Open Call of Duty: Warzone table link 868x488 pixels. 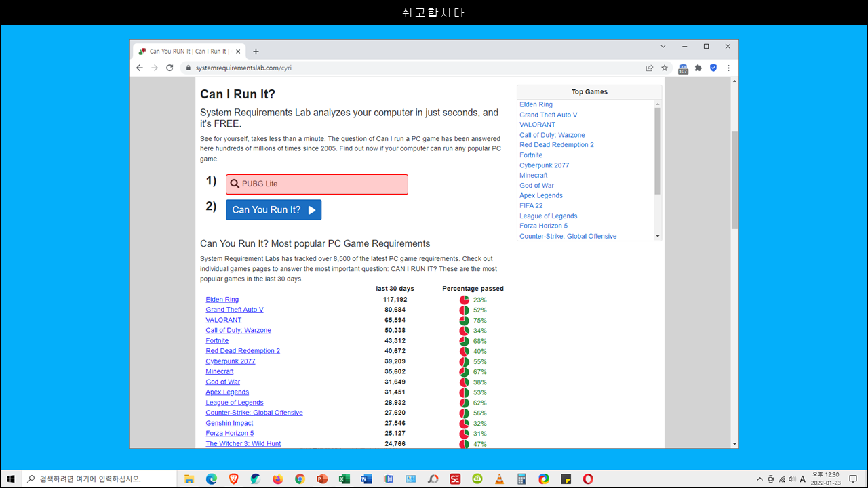click(238, 330)
